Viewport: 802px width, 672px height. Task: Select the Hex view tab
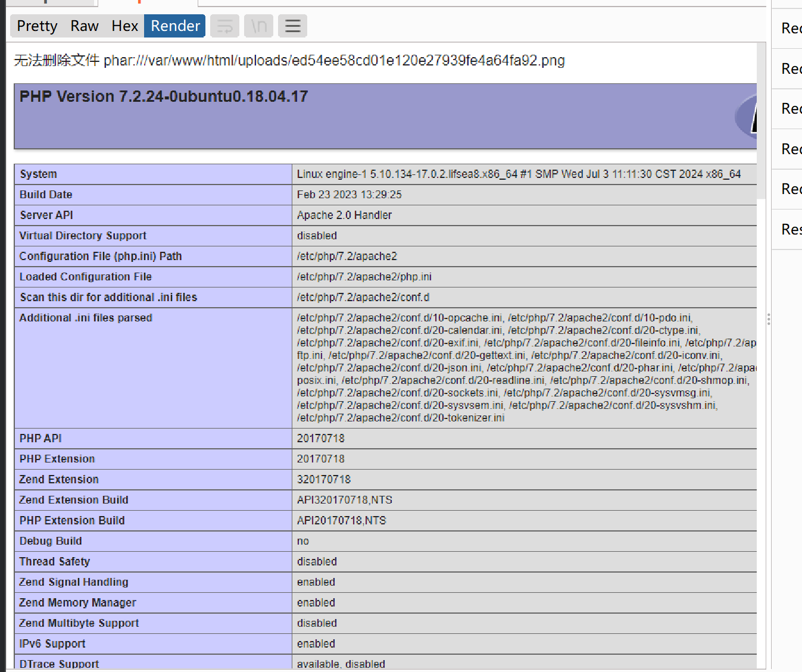pos(124,26)
